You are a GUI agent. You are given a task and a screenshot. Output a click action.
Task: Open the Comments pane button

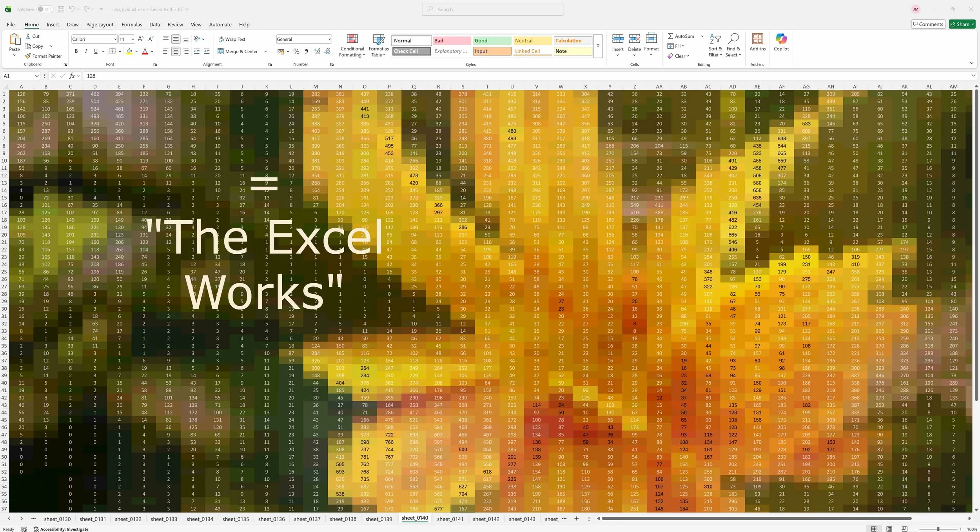tap(928, 24)
